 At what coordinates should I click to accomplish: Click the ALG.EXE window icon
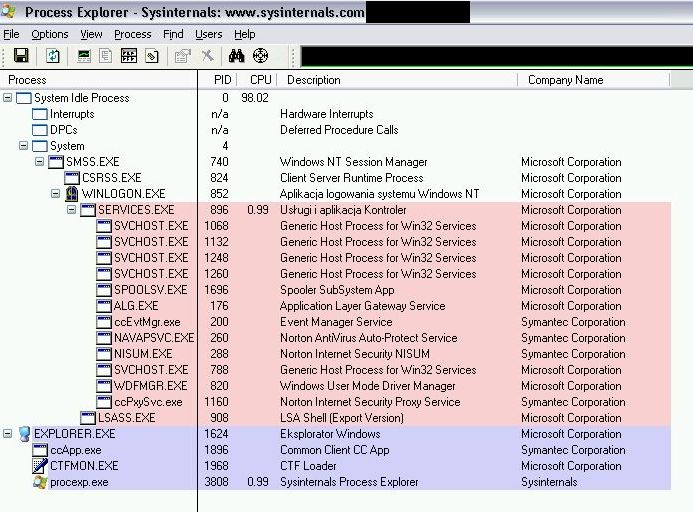(104, 306)
